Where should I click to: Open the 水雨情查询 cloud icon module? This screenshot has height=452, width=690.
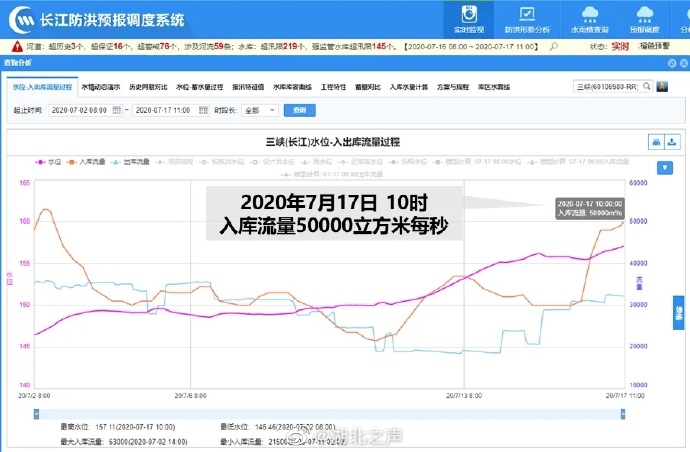point(590,19)
